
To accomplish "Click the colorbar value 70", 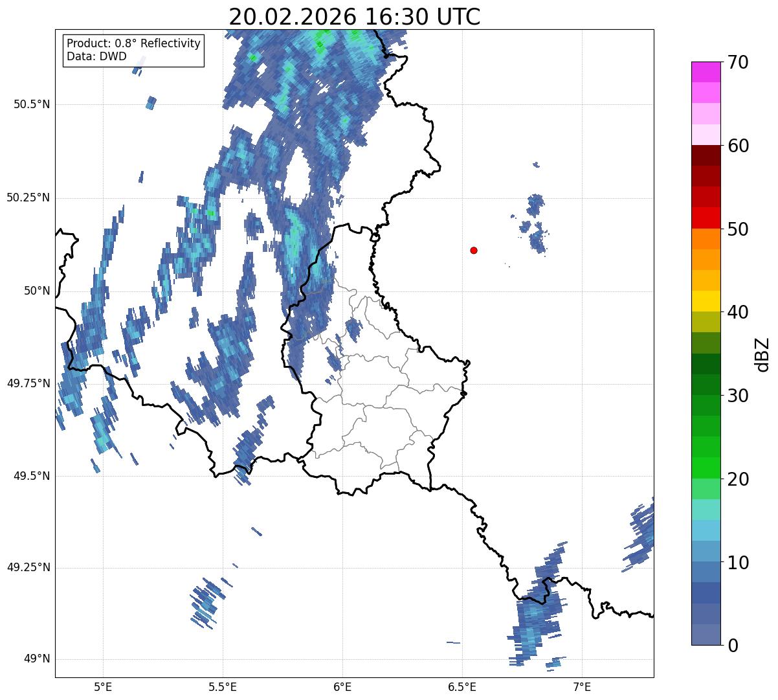I will click(738, 62).
